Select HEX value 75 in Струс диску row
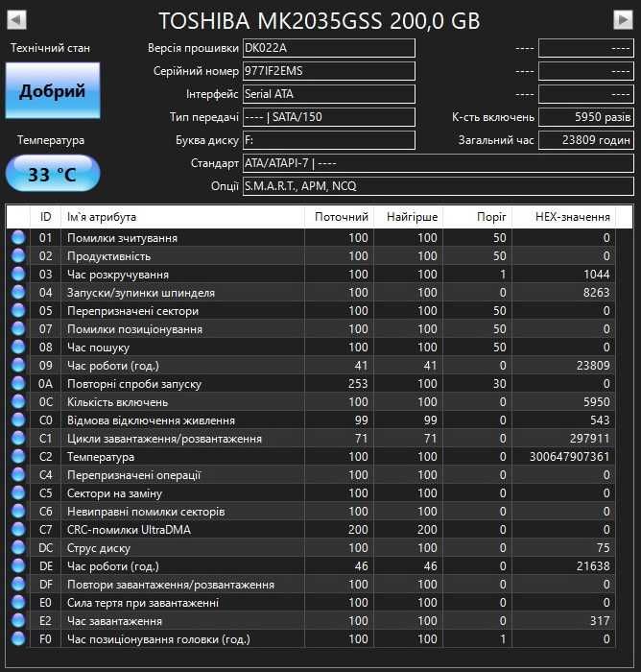The height and width of the screenshot is (672, 641). [604, 548]
